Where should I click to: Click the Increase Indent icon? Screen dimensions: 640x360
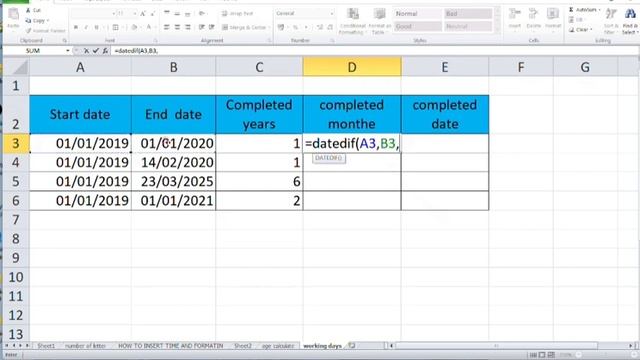pos(211,27)
